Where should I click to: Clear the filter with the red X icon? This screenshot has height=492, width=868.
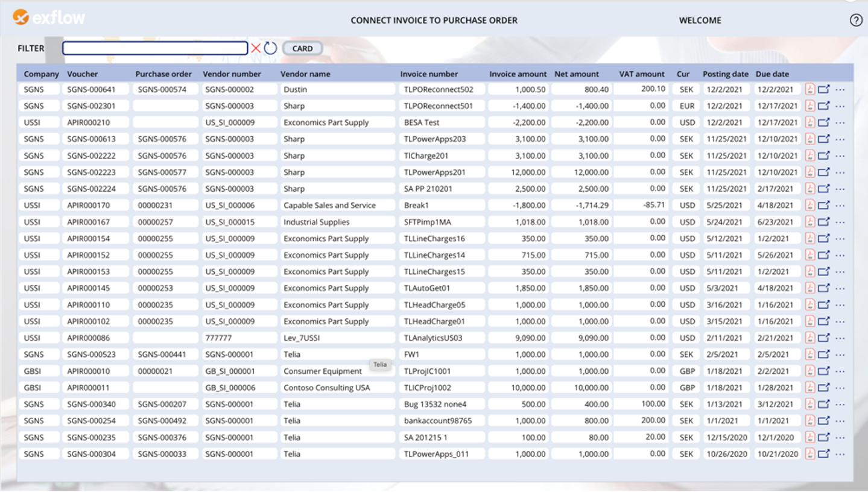256,48
